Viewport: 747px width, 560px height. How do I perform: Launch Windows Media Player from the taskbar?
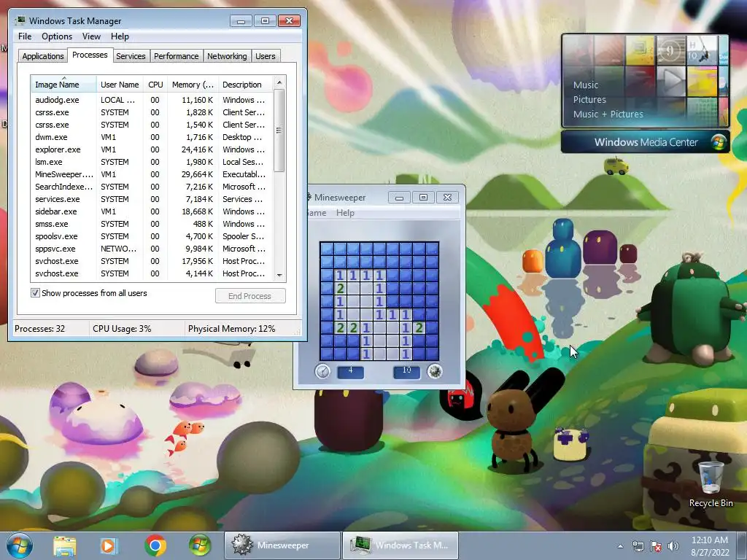tap(109, 545)
